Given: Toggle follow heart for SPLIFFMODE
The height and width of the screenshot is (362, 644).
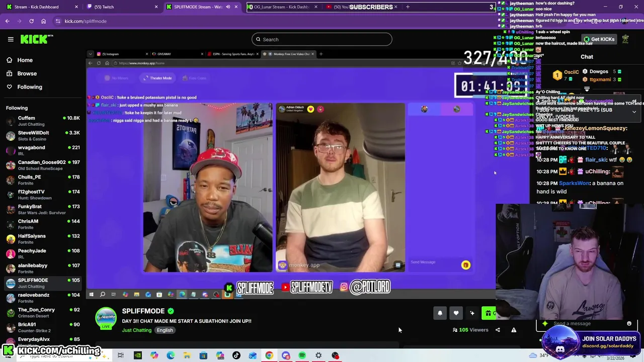Looking at the screenshot, I should (456, 313).
